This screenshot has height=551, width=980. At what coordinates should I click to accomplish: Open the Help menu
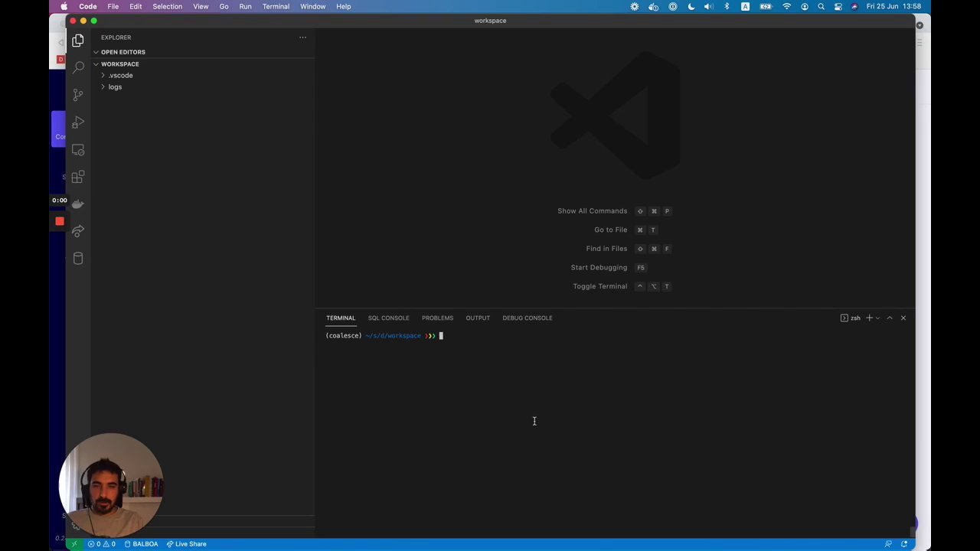click(343, 7)
